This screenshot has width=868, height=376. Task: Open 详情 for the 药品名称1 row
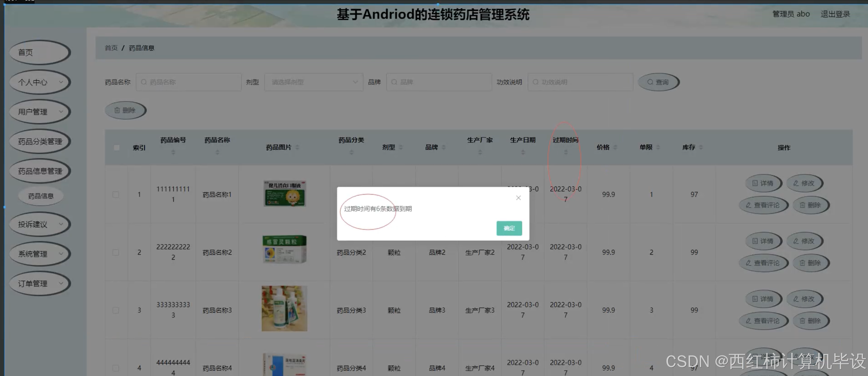(763, 183)
